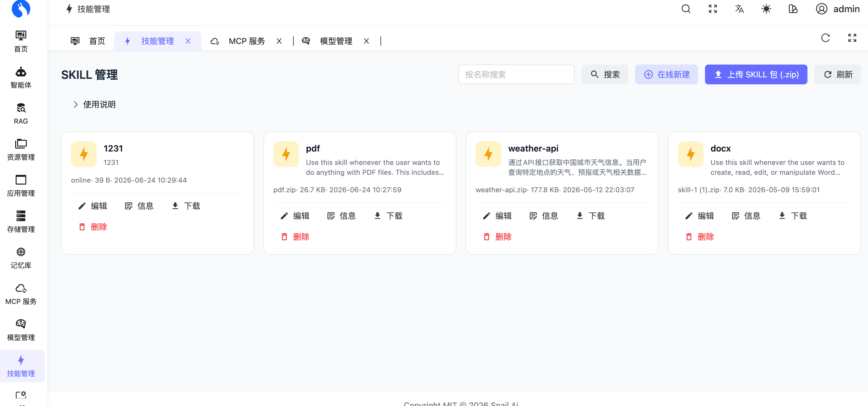This screenshot has width=868, height=406.
Task: Click the weather-api card lightning icon
Action: (488, 154)
